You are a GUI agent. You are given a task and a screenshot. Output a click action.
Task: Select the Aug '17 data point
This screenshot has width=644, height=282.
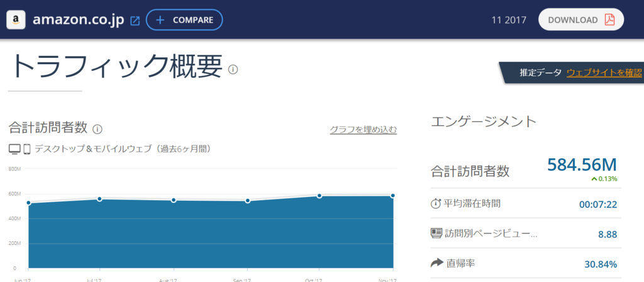pos(174,200)
